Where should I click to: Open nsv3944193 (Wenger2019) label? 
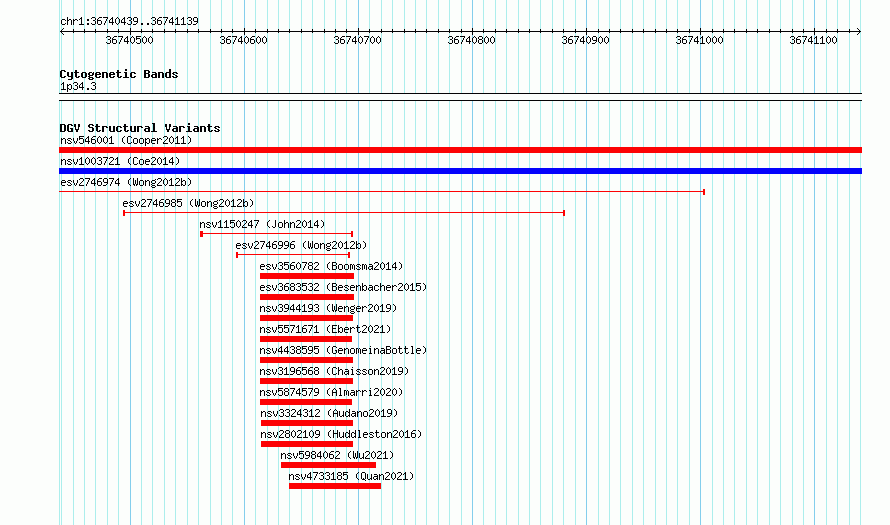point(328,308)
